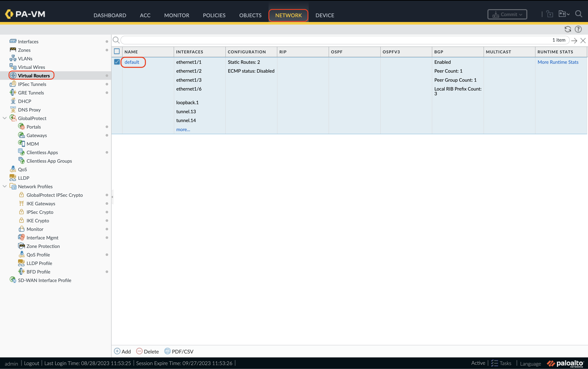Toggle the select-all header checkbox

(117, 51)
